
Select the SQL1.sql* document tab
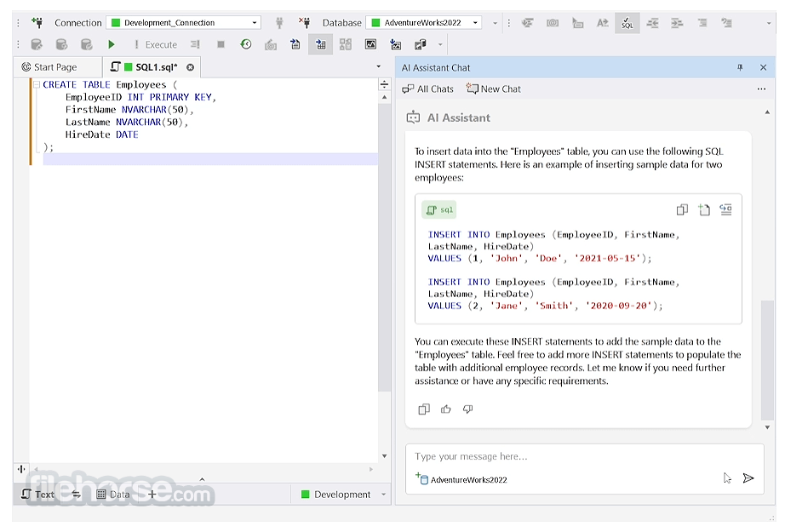click(x=150, y=67)
